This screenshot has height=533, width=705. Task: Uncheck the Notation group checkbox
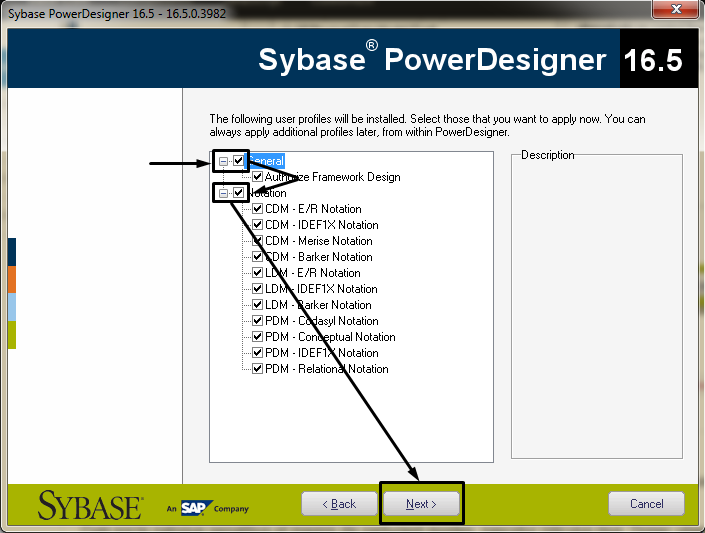click(239, 193)
